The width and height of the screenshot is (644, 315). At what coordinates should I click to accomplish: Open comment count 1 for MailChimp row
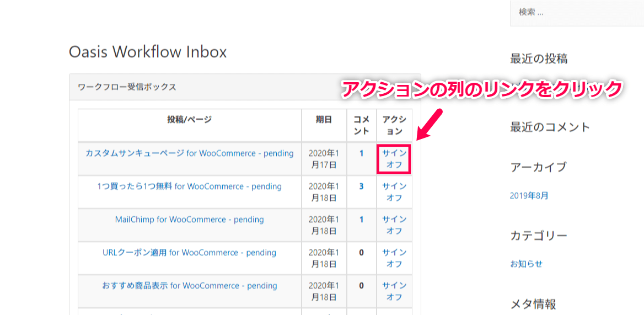(362, 220)
